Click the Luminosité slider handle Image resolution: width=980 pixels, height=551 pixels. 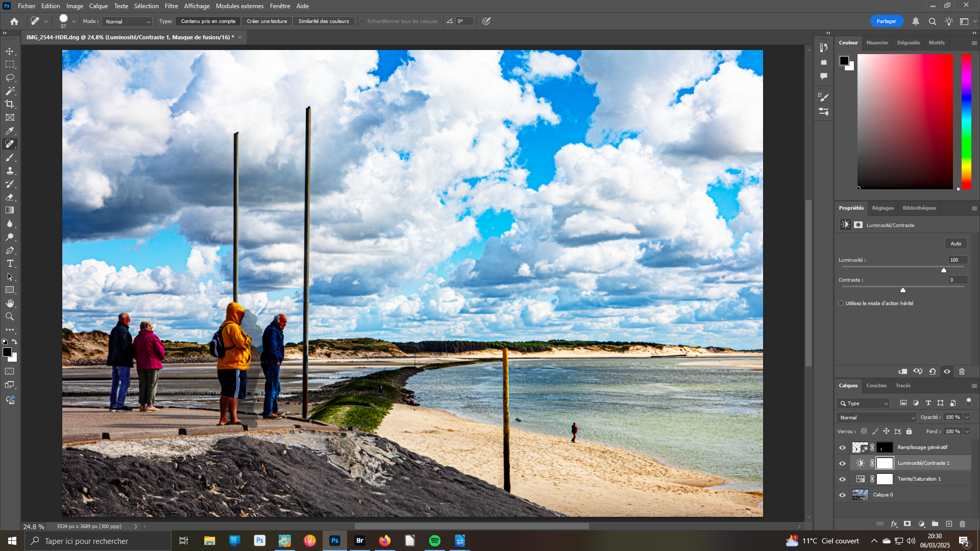pos(944,270)
